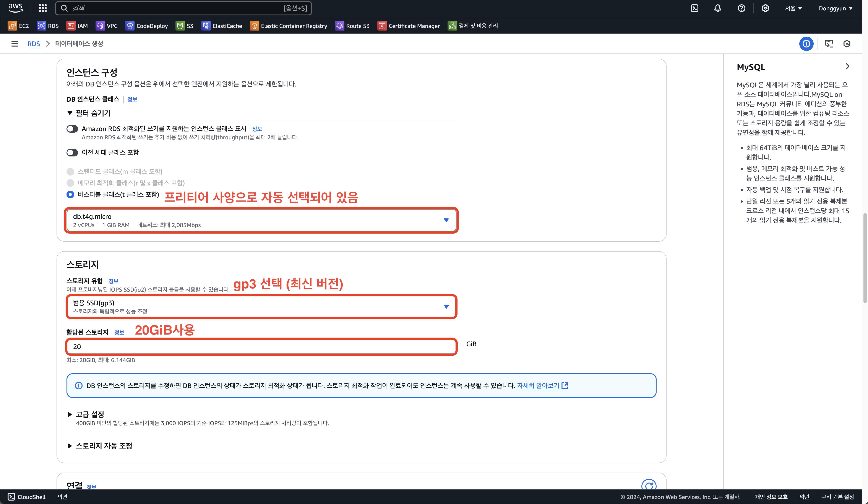The image size is (868, 504).
Task: Open Certificate Manager shortcut
Action: pos(409,26)
